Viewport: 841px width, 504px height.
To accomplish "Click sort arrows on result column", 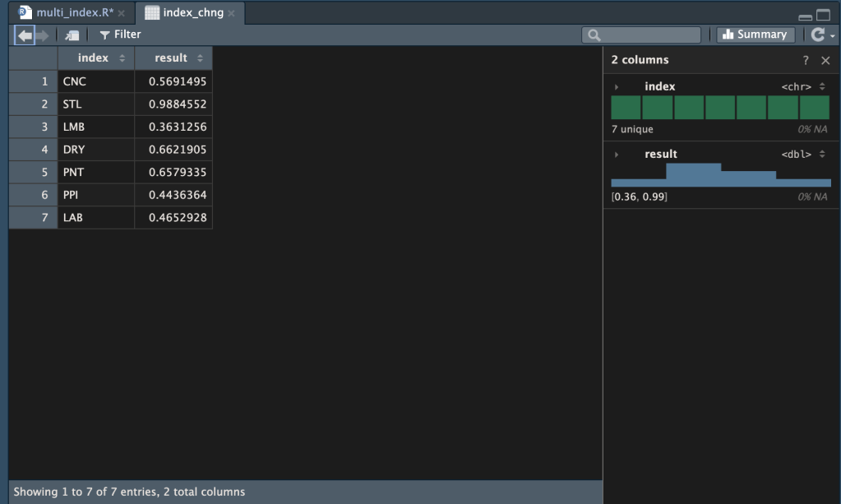I will point(200,58).
